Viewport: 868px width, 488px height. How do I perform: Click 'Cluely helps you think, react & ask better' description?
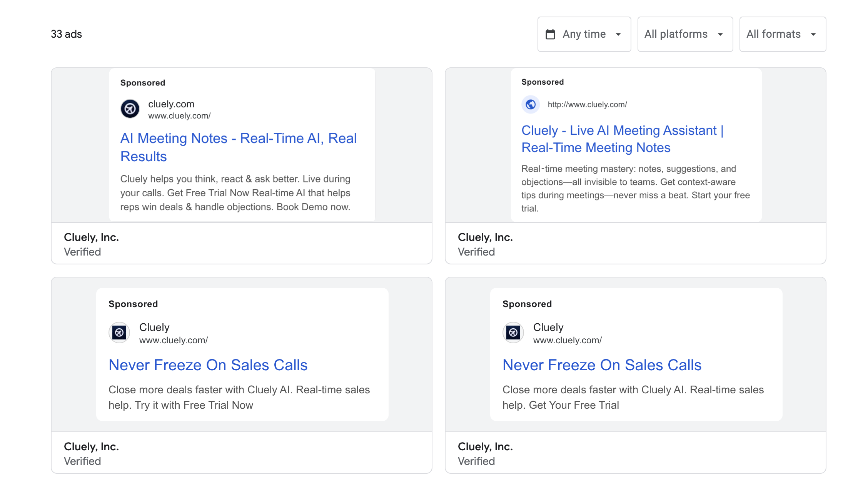[235, 193]
